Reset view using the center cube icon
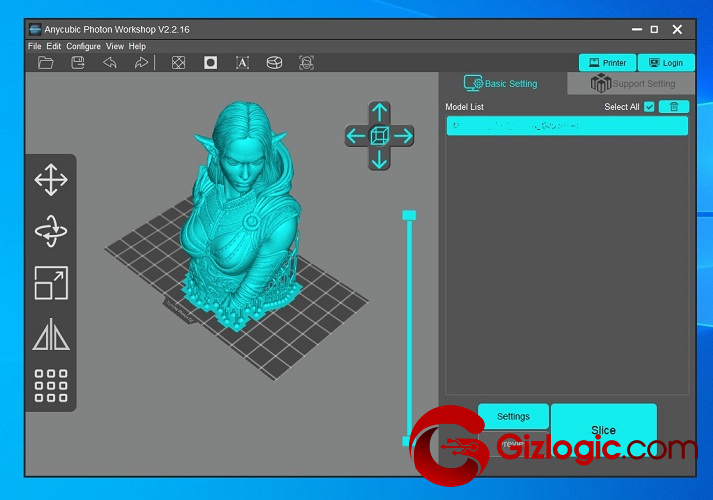Image resolution: width=713 pixels, height=500 pixels. click(x=379, y=135)
